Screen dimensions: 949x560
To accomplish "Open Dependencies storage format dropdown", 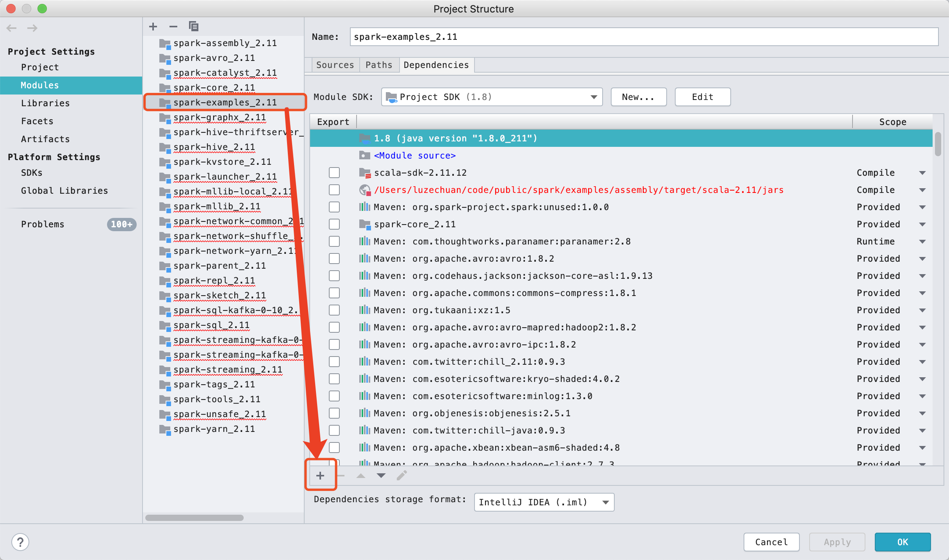I will [544, 502].
